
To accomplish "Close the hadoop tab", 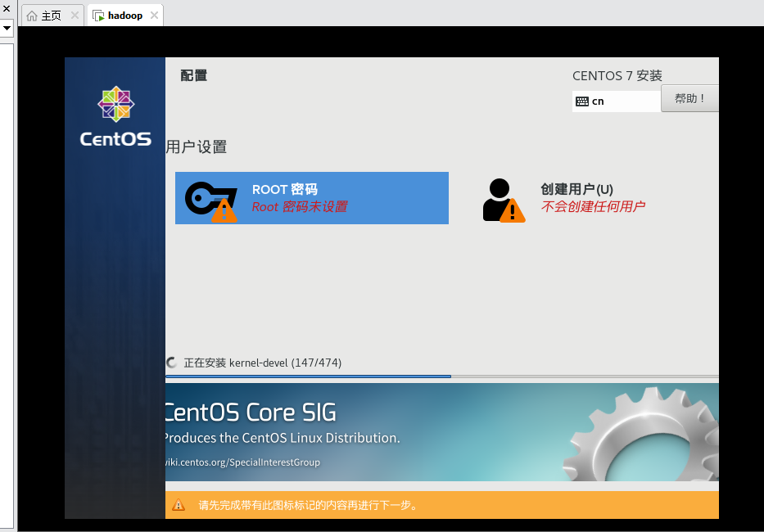I will (x=154, y=15).
